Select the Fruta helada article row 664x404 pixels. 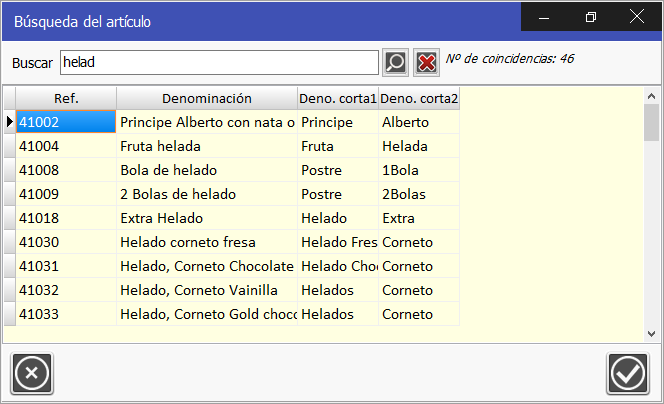pos(206,146)
